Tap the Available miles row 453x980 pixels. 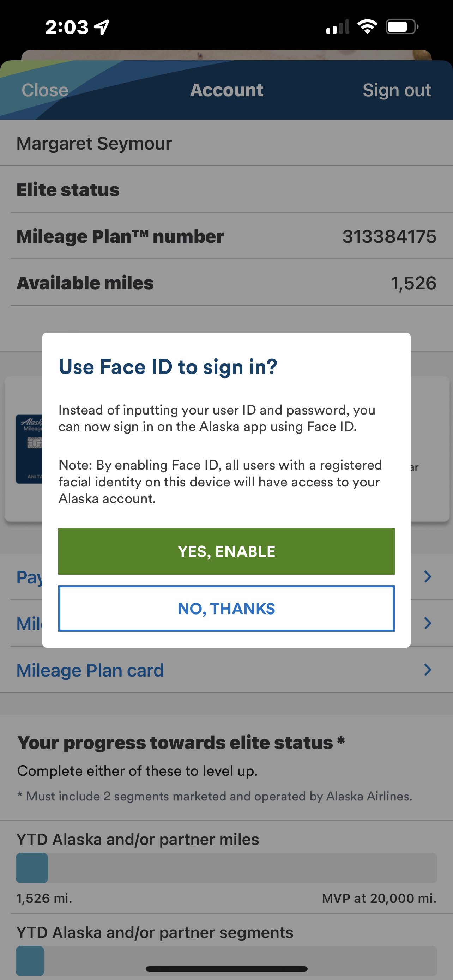tap(226, 283)
